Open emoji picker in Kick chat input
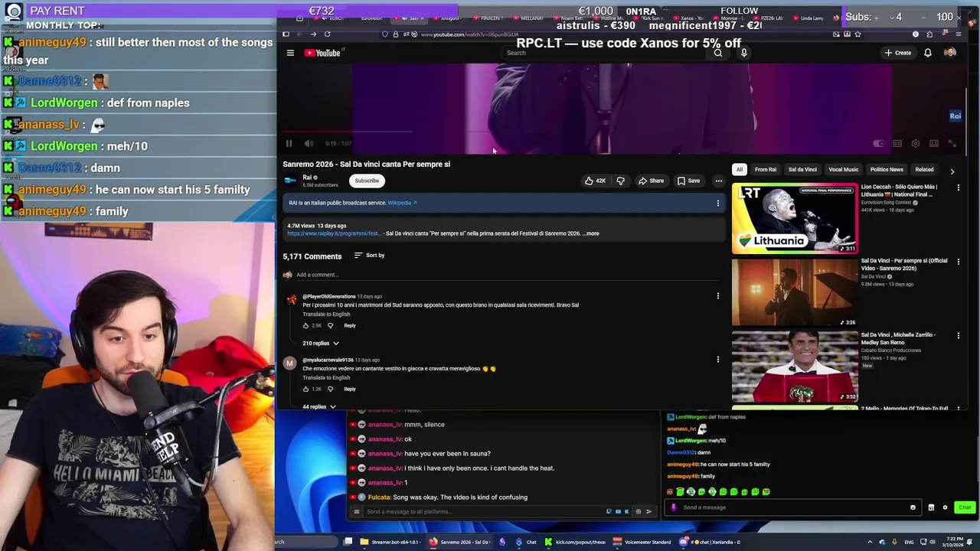980x551 pixels. (x=913, y=507)
